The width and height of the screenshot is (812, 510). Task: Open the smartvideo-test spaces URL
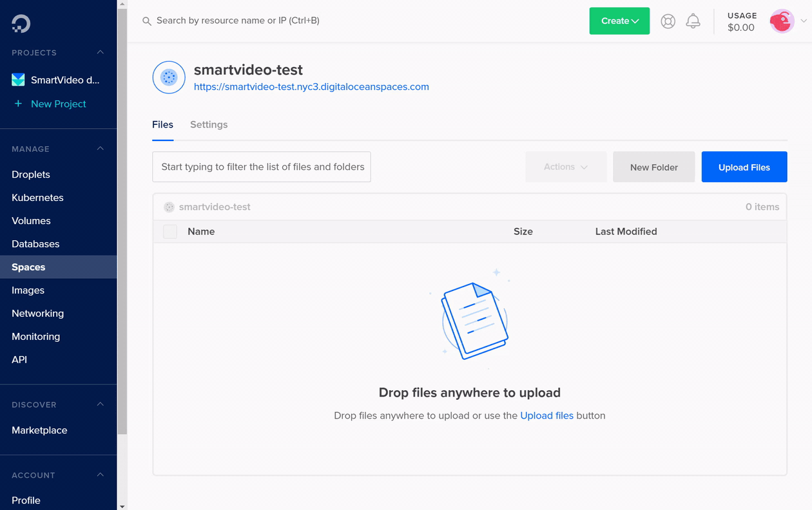coord(311,87)
